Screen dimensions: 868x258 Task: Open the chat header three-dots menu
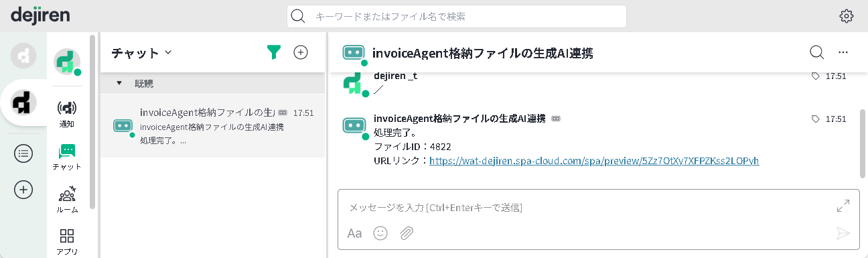(843, 52)
